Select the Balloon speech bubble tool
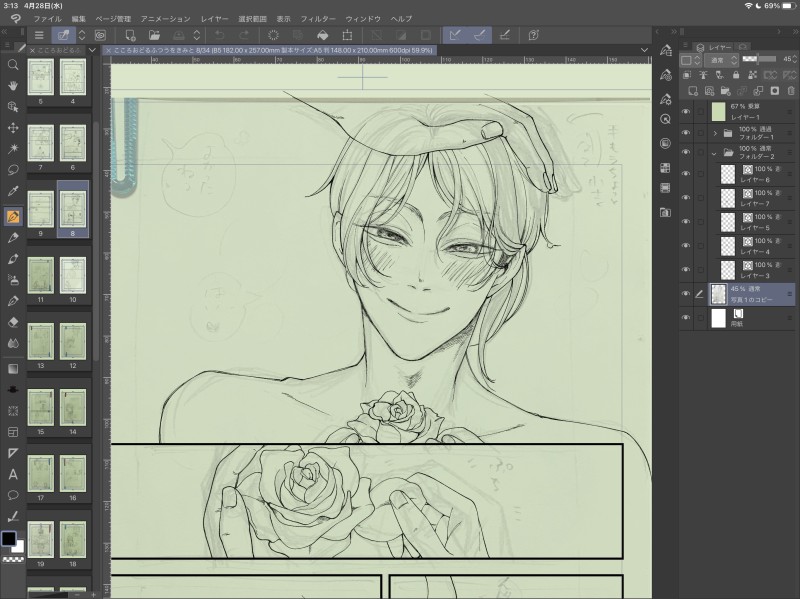 click(x=13, y=495)
